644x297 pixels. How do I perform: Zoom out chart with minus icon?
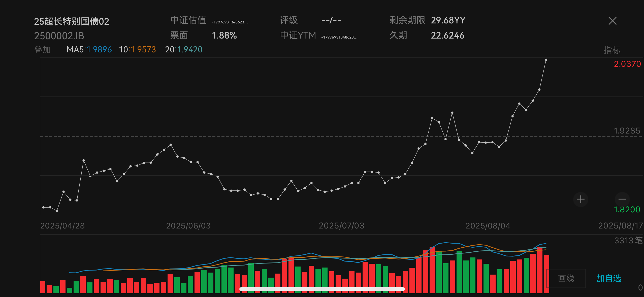622,199
